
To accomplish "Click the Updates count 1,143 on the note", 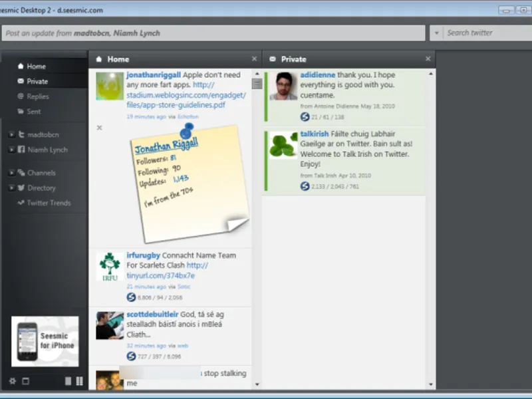I will 181,178.
